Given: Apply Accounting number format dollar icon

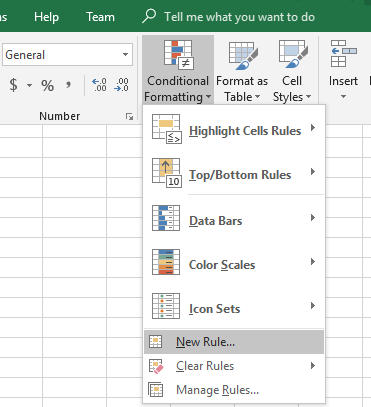Looking at the screenshot, I should pyautogui.click(x=13, y=85).
